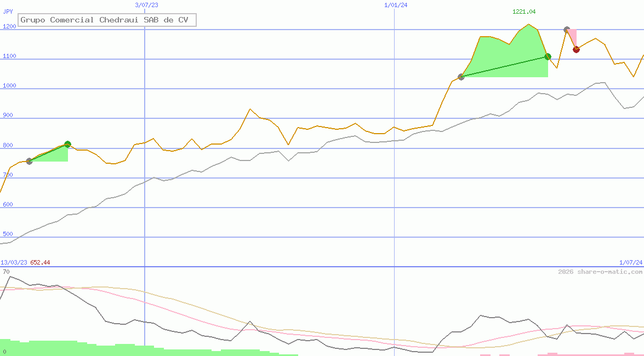
Task: Click the 652.44 starting price label
Action: pyautogui.click(x=40, y=262)
